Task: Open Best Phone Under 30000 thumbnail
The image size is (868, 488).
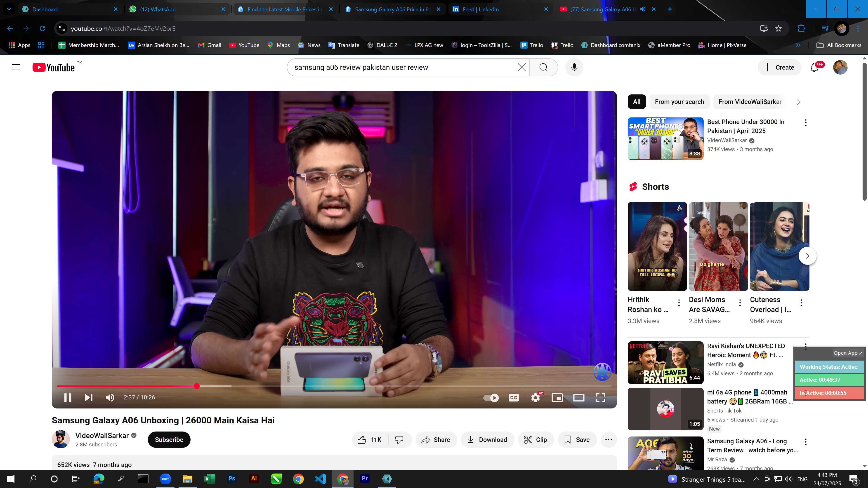Action: pyautogui.click(x=665, y=138)
